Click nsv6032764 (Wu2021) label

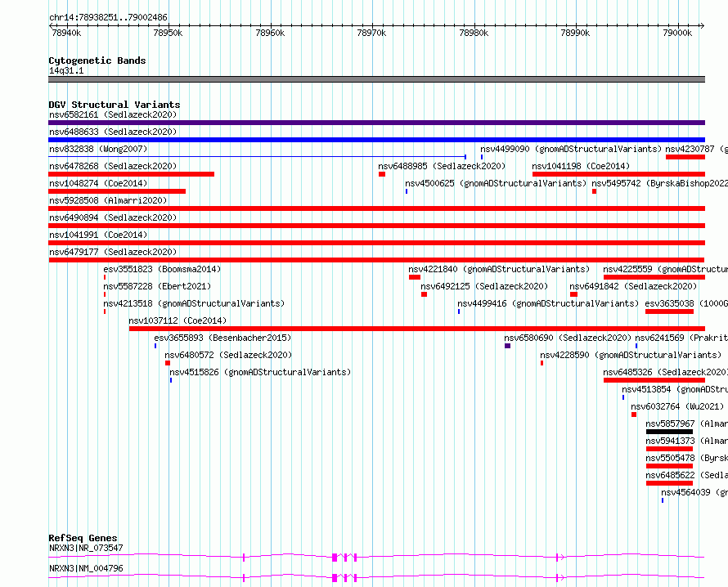point(677,406)
